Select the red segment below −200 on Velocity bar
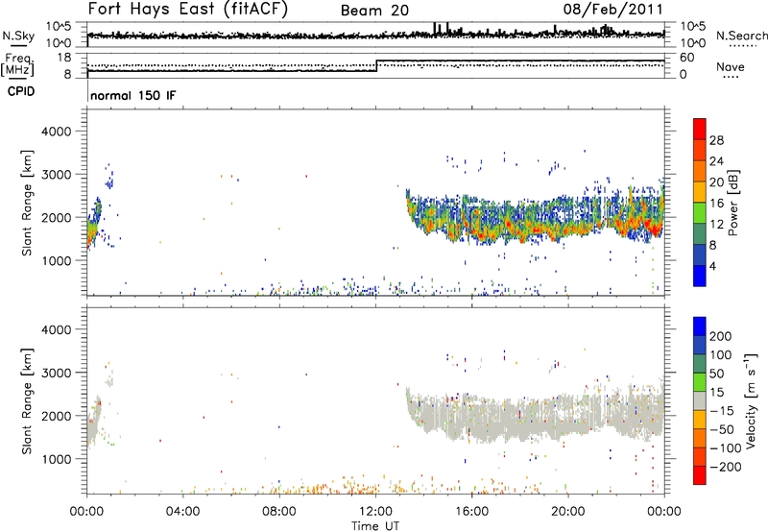The image size is (768, 532). [x=700, y=475]
